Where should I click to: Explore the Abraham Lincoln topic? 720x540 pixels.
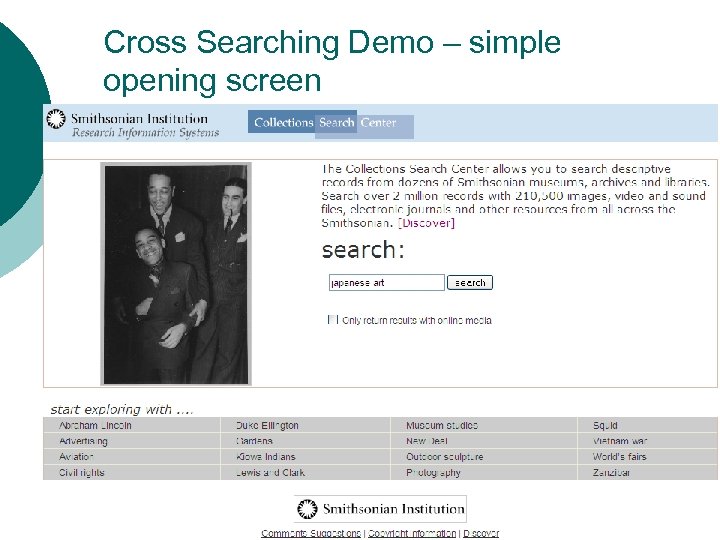point(96,426)
